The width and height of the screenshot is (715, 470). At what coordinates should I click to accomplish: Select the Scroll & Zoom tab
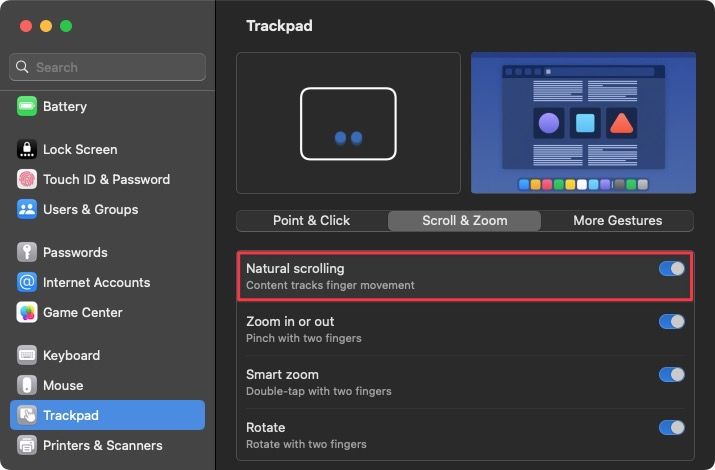coord(464,220)
